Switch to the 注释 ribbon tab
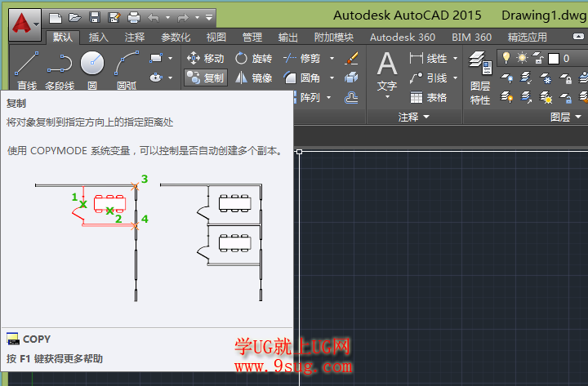Image resolution: width=588 pixels, height=386 pixels. coord(135,37)
